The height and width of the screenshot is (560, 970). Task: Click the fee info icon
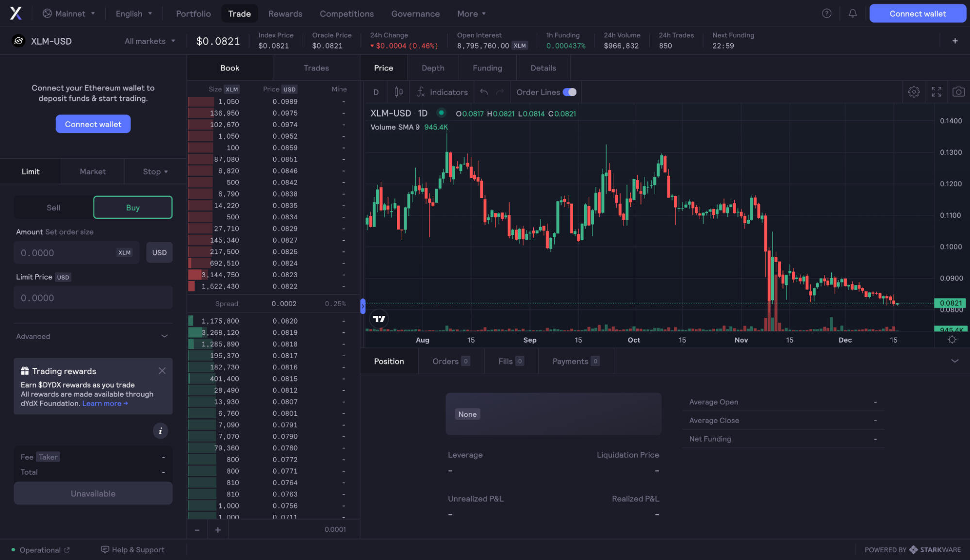click(x=160, y=431)
